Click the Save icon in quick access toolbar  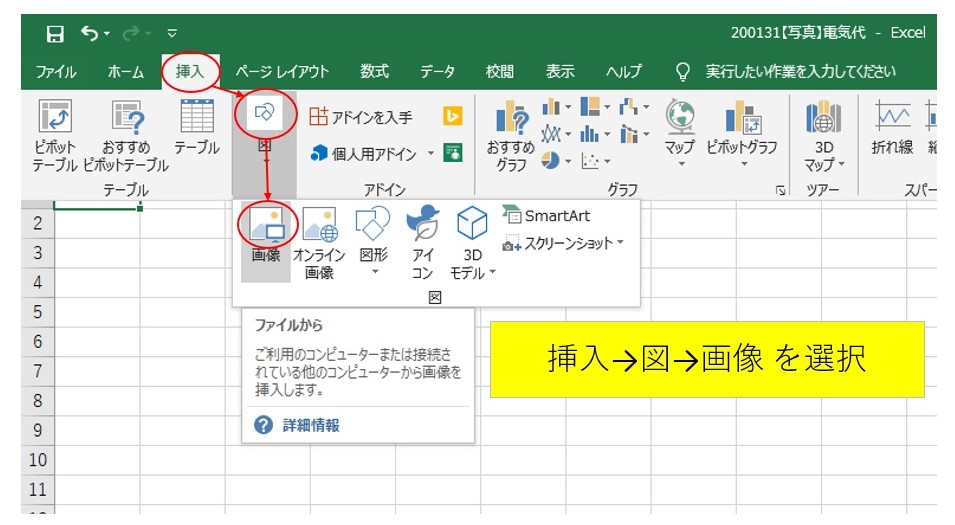[55, 33]
